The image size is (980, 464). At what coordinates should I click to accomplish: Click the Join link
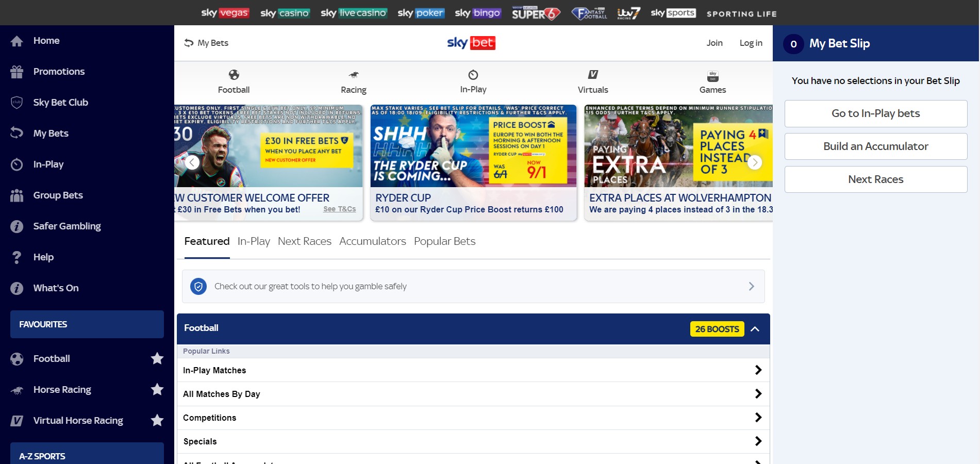(715, 43)
